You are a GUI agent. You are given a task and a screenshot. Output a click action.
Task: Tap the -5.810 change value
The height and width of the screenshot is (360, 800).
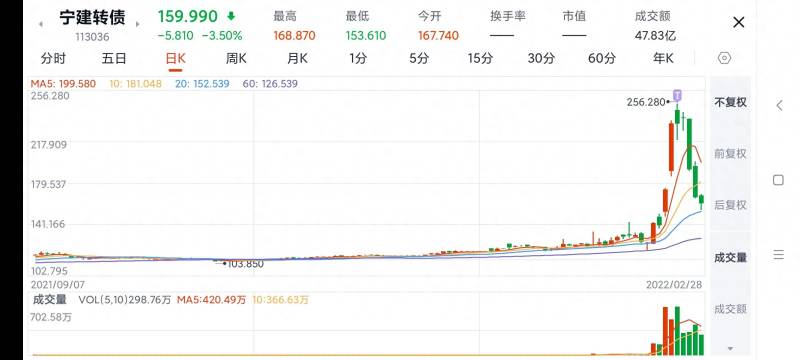[x=176, y=36]
